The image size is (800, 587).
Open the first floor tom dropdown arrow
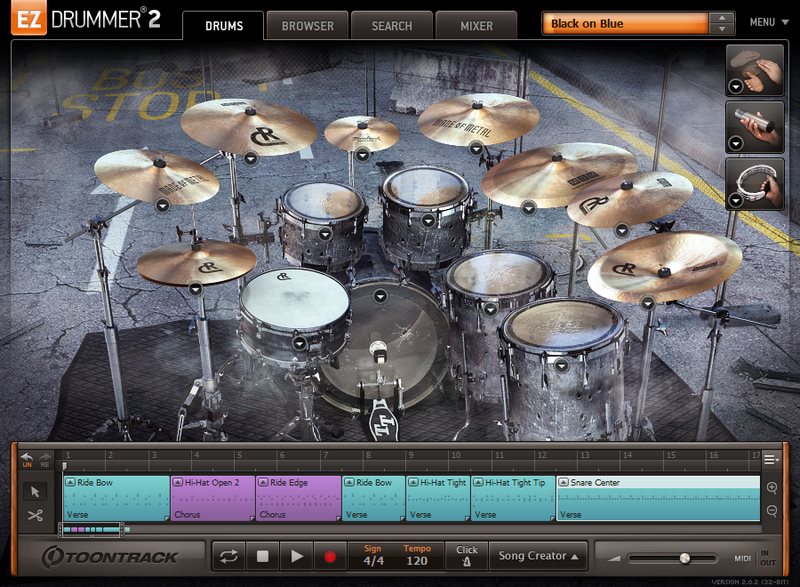(x=491, y=309)
